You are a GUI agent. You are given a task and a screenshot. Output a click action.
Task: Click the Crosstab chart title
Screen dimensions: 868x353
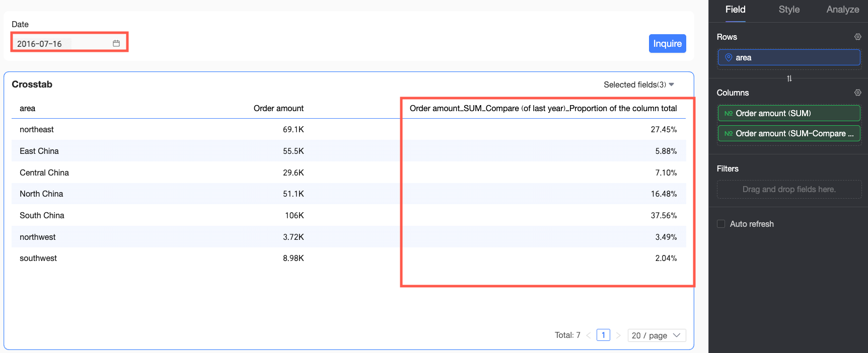(x=32, y=84)
